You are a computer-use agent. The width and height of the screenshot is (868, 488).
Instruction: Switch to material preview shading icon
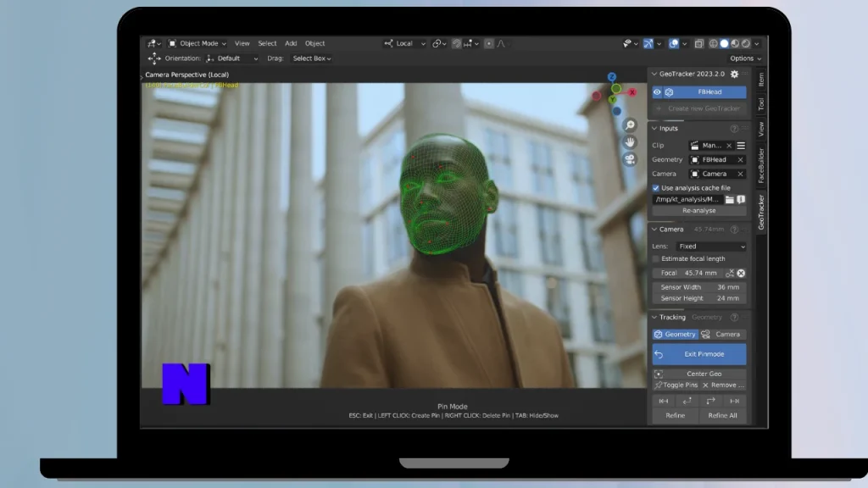(x=735, y=43)
